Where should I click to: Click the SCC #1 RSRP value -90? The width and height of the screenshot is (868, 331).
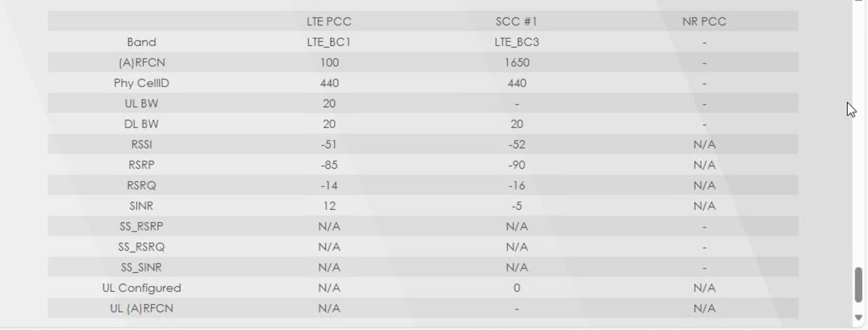[x=516, y=165]
